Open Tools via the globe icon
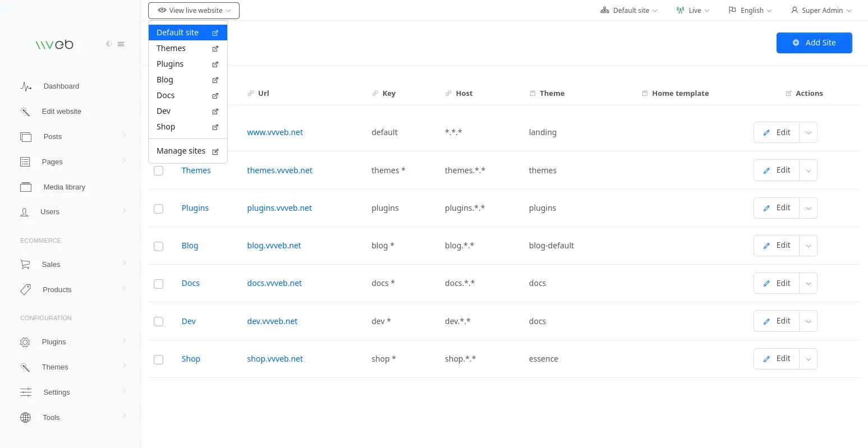This screenshot has height=448, width=868. click(25, 417)
